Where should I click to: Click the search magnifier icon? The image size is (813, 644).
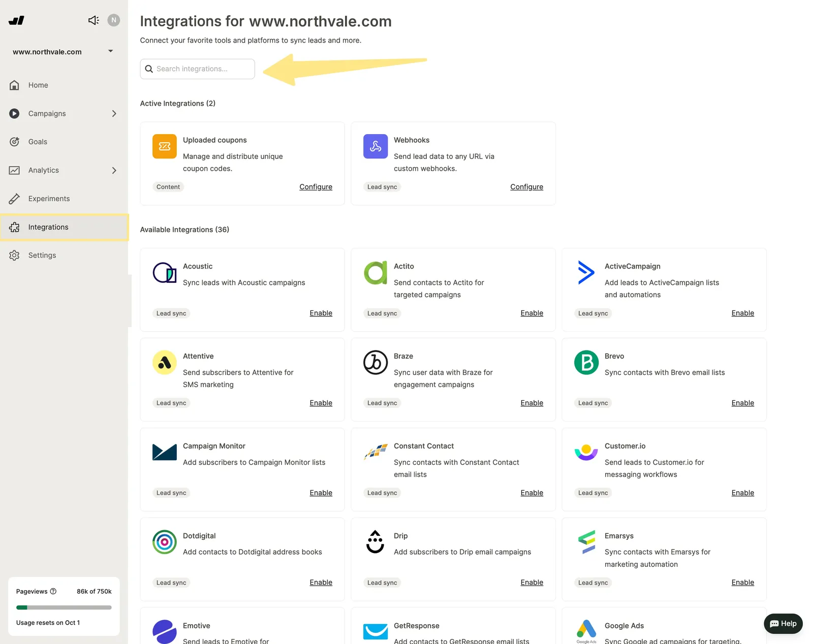click(x=149, y=69)
